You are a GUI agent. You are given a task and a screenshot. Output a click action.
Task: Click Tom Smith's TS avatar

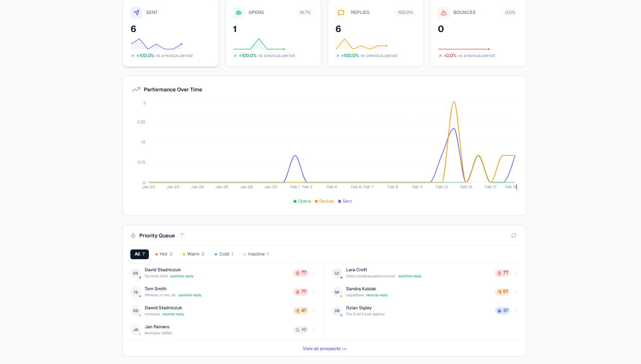(x=135, y=292)
